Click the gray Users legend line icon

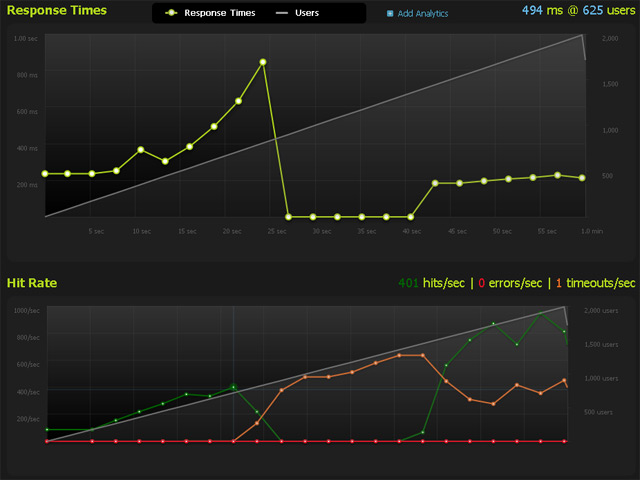coord(281,14)
